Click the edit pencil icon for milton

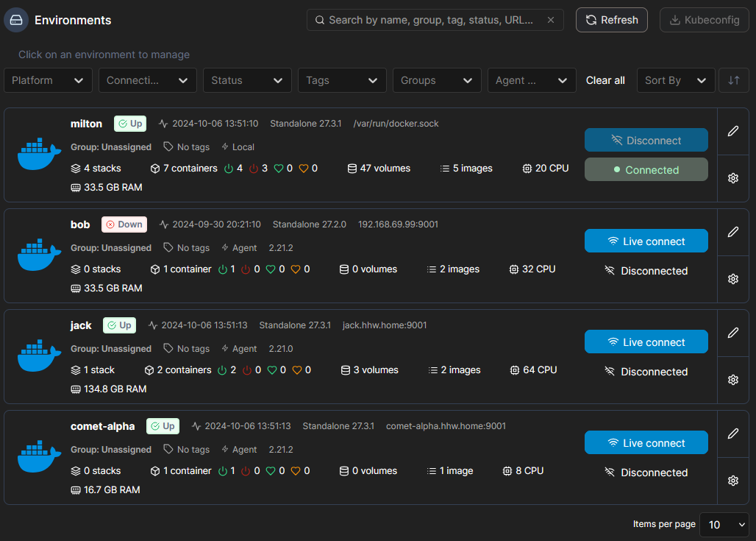[732, 131]
